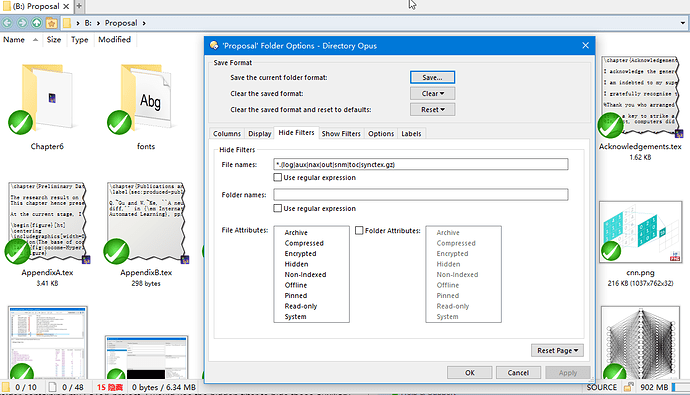Select the cnn.png image thumbnail
The width and height of the screenshot is (690, 395).
pos(640,232)
